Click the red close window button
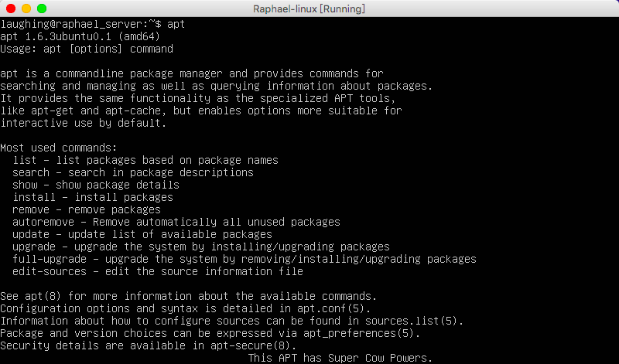 coord(10,9)
